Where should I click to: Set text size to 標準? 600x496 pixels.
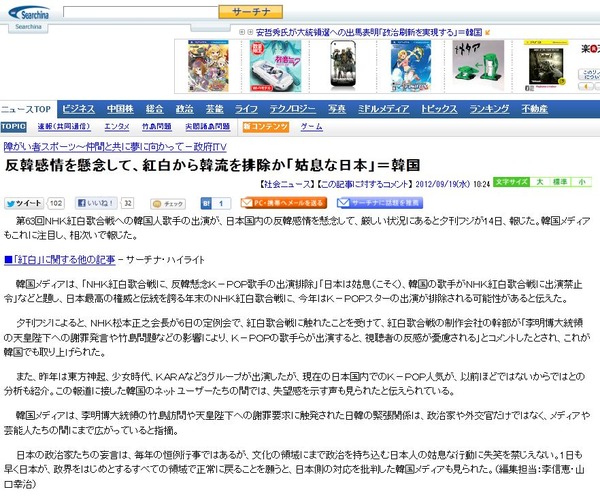pyautogui.click(x=560, y=182)
